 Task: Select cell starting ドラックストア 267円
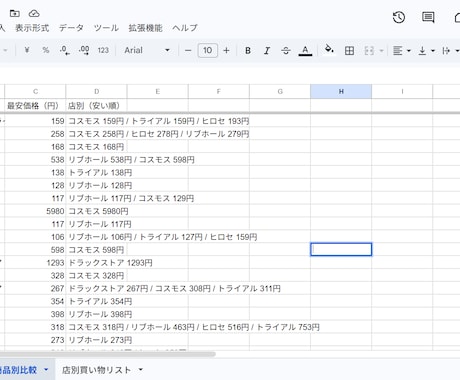96,288
